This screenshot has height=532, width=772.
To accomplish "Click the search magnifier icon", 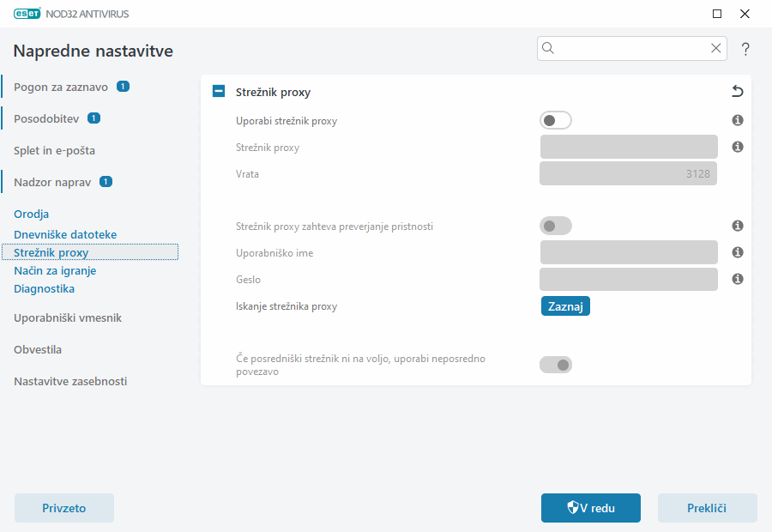I will click(x=548, y=48).
